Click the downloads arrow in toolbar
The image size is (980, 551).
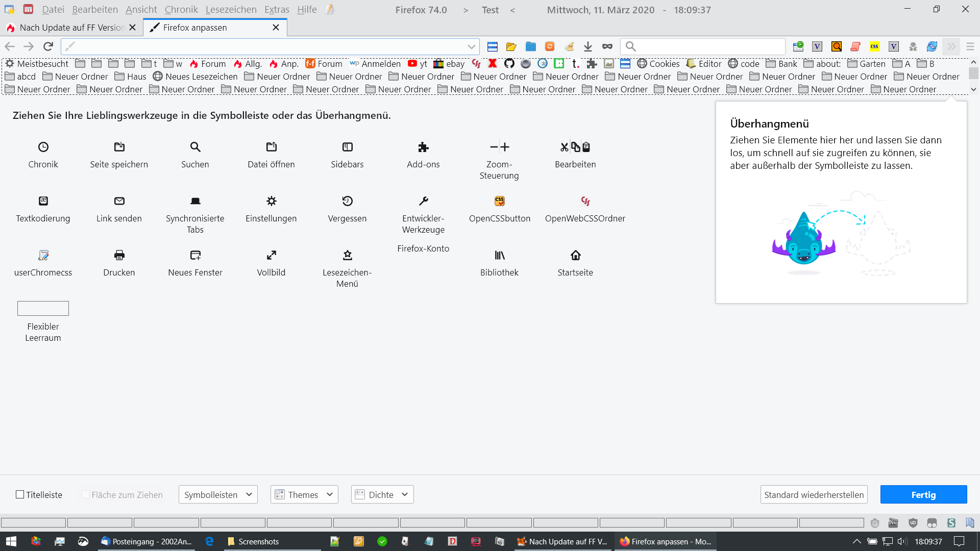point(588,47)
